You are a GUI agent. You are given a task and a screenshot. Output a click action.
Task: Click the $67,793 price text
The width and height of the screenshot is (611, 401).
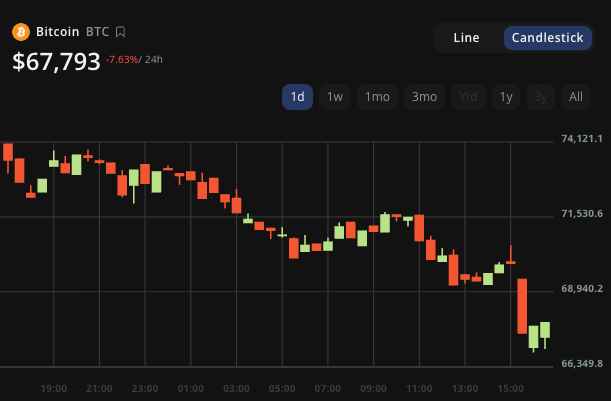(56, 61)
